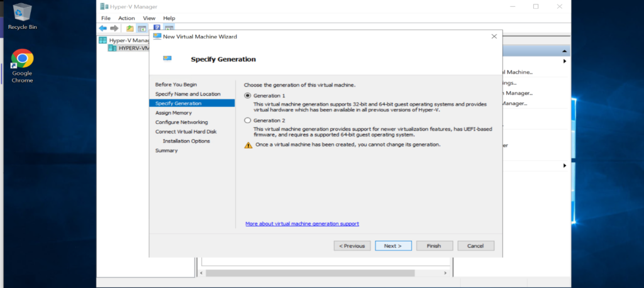This screenshot has height=288, width=644.
Task: Click the bold 'Specify Generation' page heading
Action: (x=223, y=59)
